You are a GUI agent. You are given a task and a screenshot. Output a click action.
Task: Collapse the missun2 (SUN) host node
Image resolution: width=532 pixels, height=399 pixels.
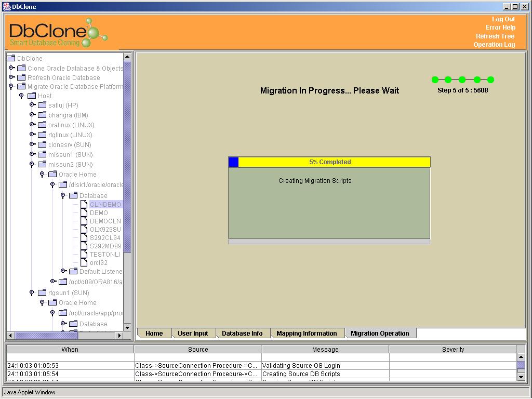click(x=32, y=165)
